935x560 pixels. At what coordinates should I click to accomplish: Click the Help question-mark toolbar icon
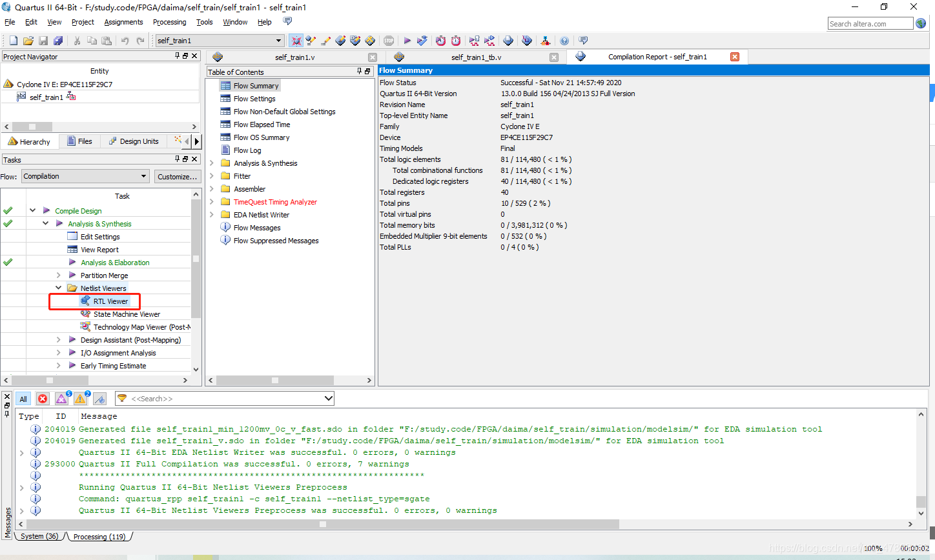click(564, 41)
